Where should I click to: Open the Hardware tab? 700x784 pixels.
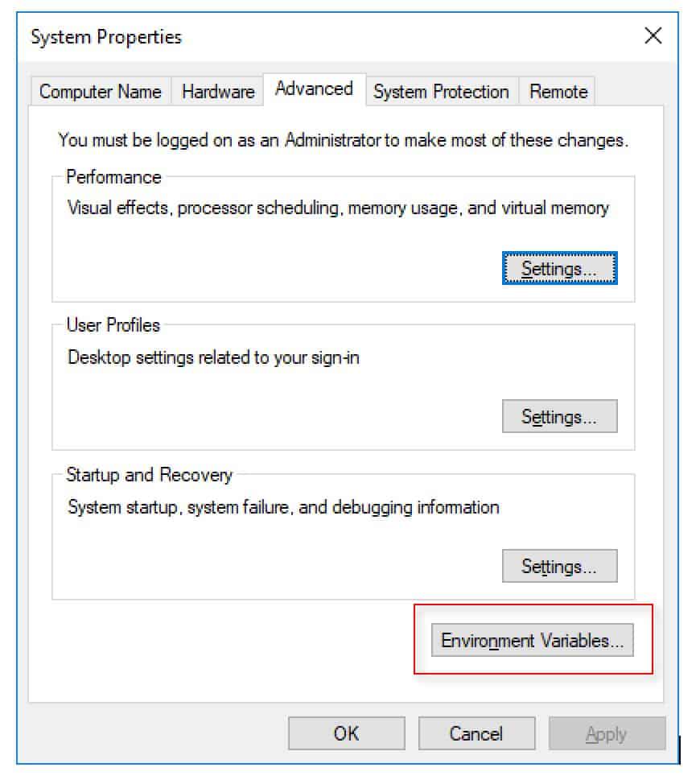click(x=218, y=92)
